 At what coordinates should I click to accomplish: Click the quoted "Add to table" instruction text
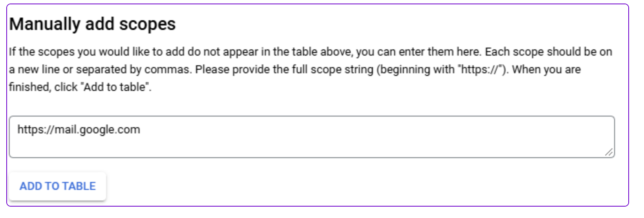pos(115,87)
